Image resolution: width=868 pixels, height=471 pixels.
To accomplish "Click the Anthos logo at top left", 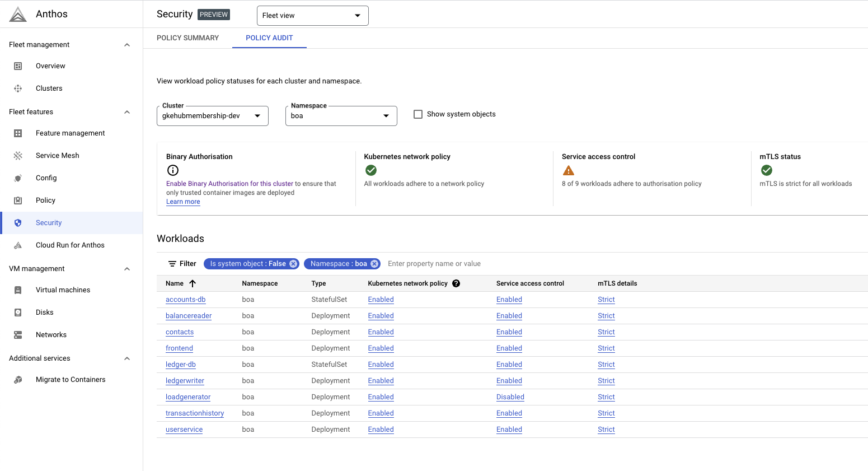I will [x=17, y=14].
